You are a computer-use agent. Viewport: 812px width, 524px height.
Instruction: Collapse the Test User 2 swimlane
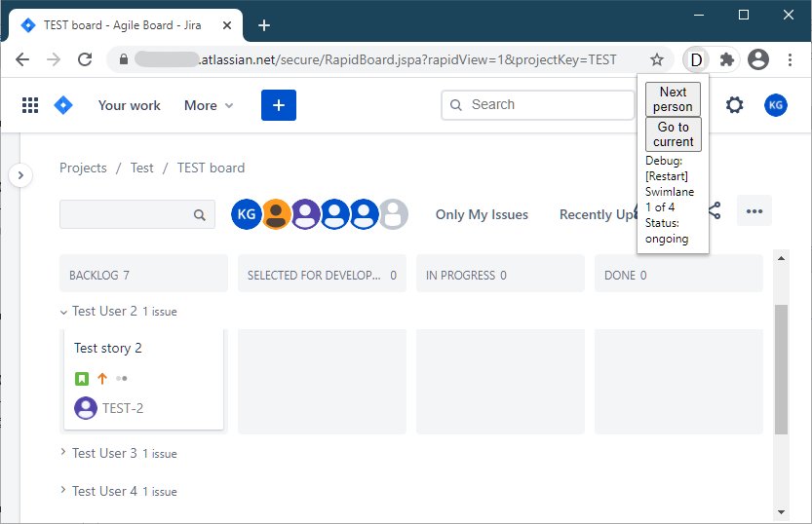coord(63,312)
